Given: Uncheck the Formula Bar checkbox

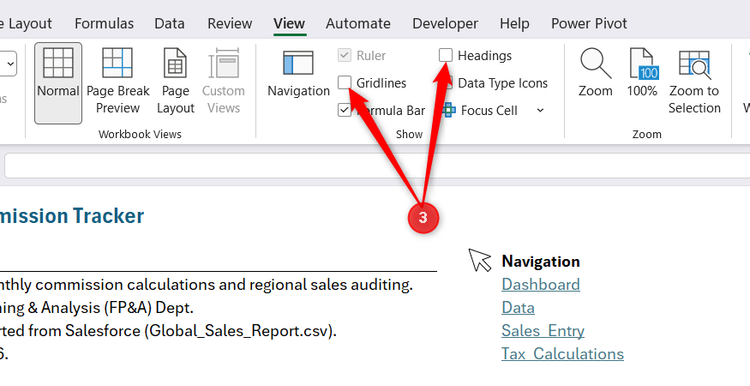Looking at the screenshot, I should [344, 110].
